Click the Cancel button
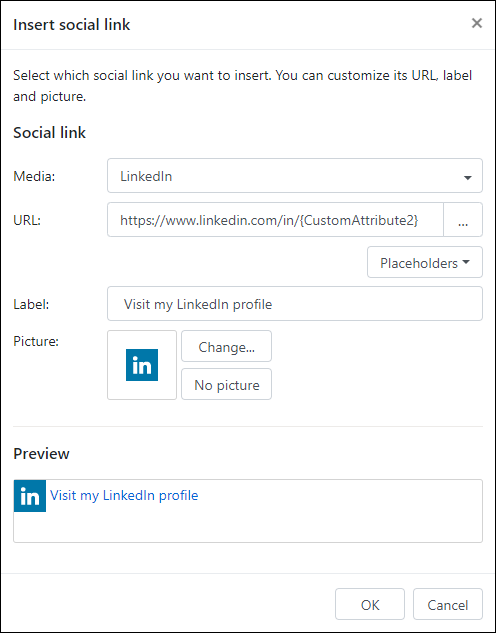The width and height of the screenshot is (496, 633). [x=448, y=604]
